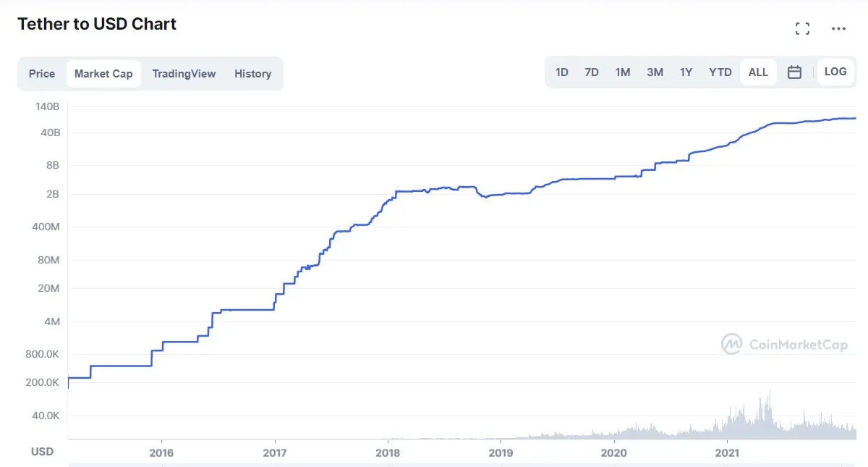Click the 20M y-axis label

coord(49,288)
